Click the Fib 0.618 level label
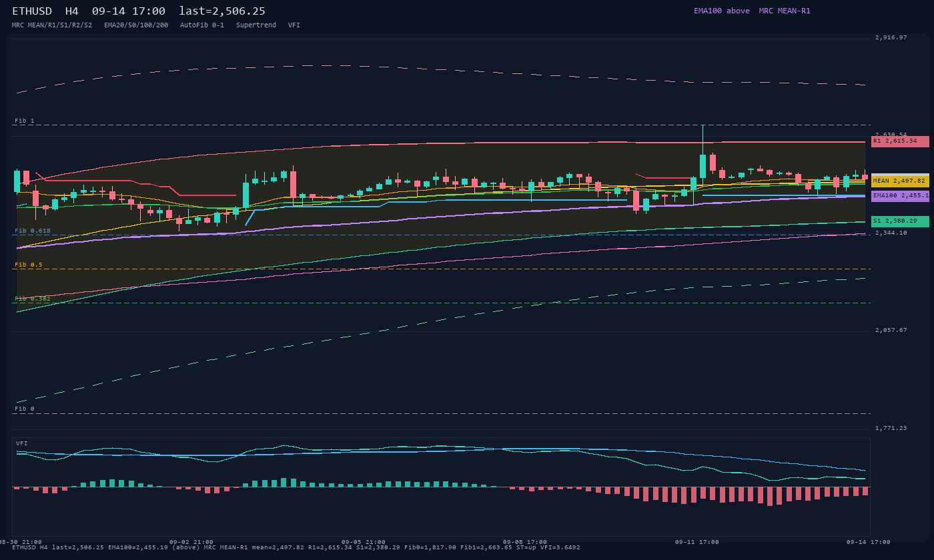934x560 pixels. (x=33, y=231)
